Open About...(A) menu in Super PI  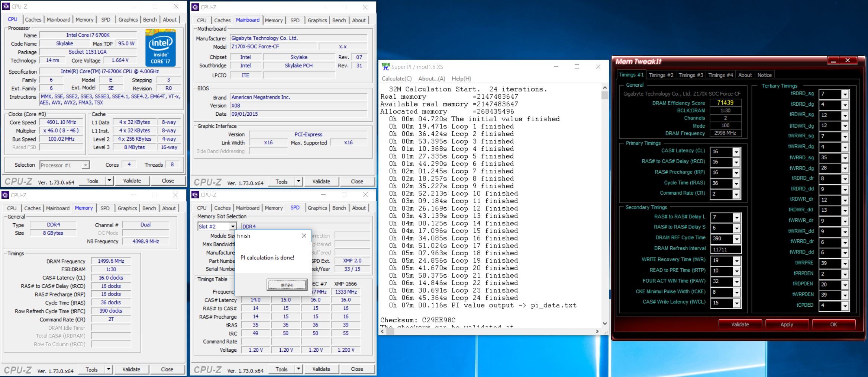coord(432,79)
